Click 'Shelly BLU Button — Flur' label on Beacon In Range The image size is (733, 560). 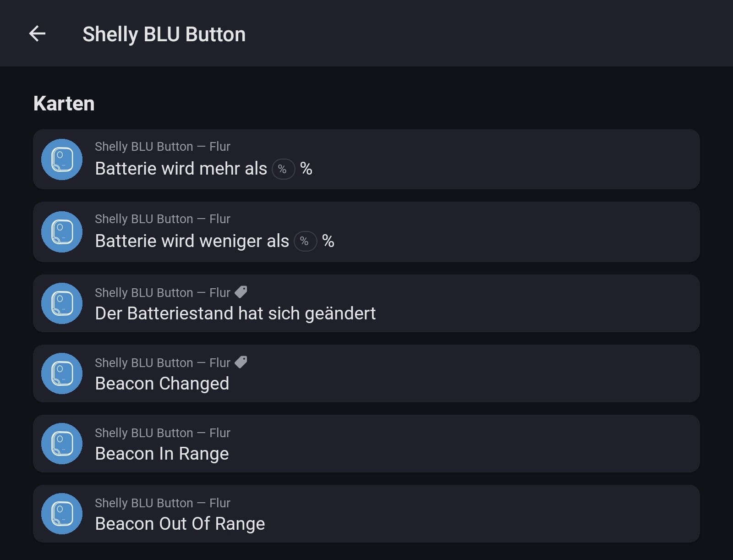[x=162, y=433]
